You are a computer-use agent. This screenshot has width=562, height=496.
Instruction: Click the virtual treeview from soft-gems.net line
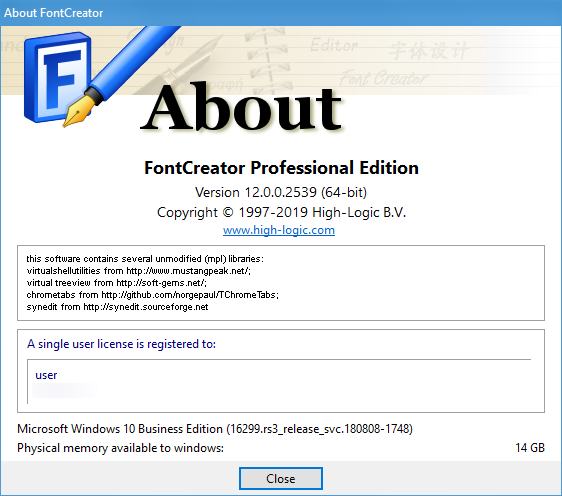point(116,283)
